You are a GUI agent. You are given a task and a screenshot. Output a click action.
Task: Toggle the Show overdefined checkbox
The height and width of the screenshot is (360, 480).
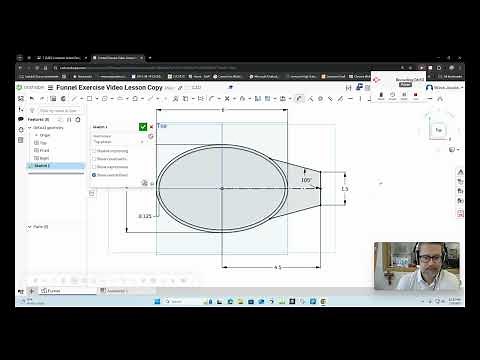(x=94, y=175)
